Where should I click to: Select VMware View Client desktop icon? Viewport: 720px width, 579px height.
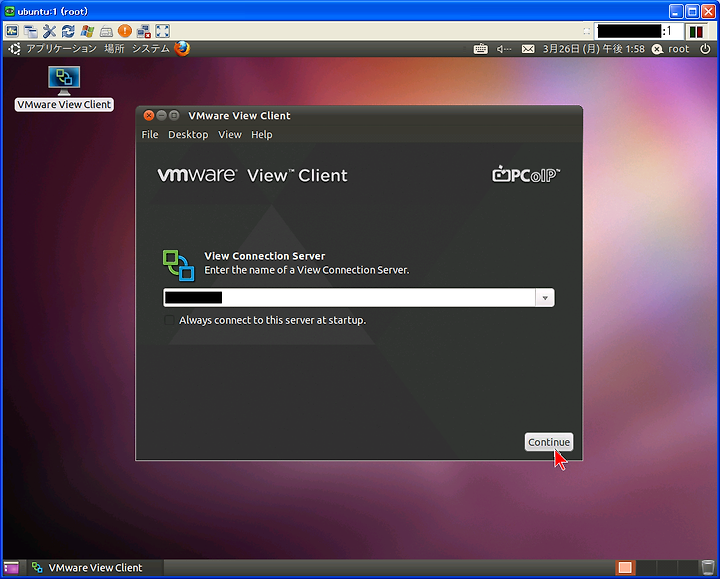click(x=64, y=88)
